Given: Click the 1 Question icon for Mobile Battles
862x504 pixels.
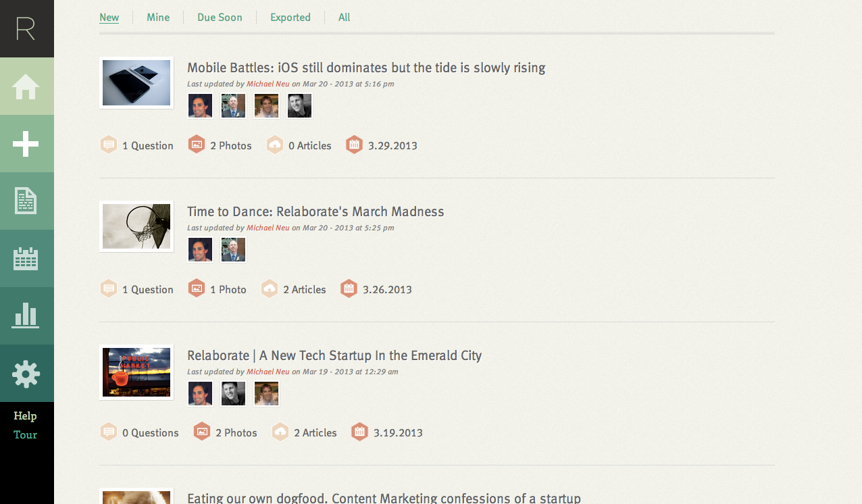Looking at the screenshot, I should tap(109, 145).
